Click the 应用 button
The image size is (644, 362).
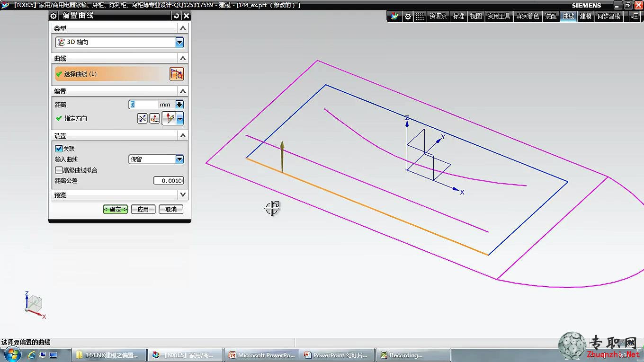click(x=143, y=209)
